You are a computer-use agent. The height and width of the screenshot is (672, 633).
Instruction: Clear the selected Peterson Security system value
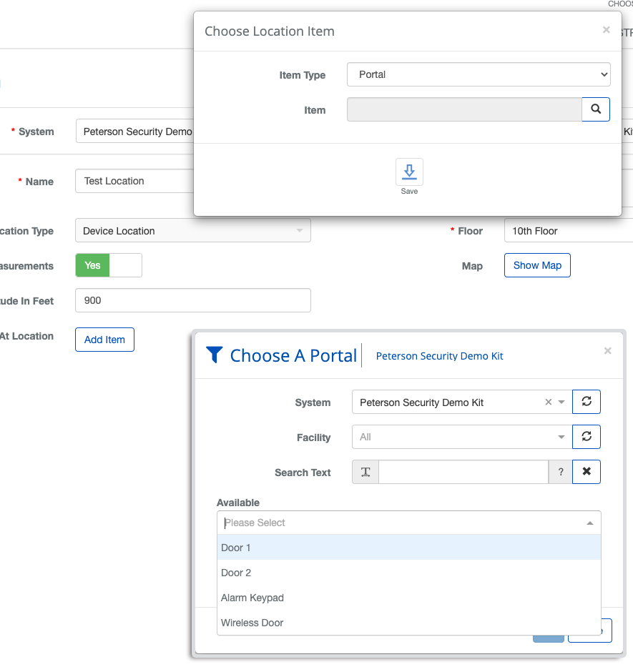click(x=549, y=402)
